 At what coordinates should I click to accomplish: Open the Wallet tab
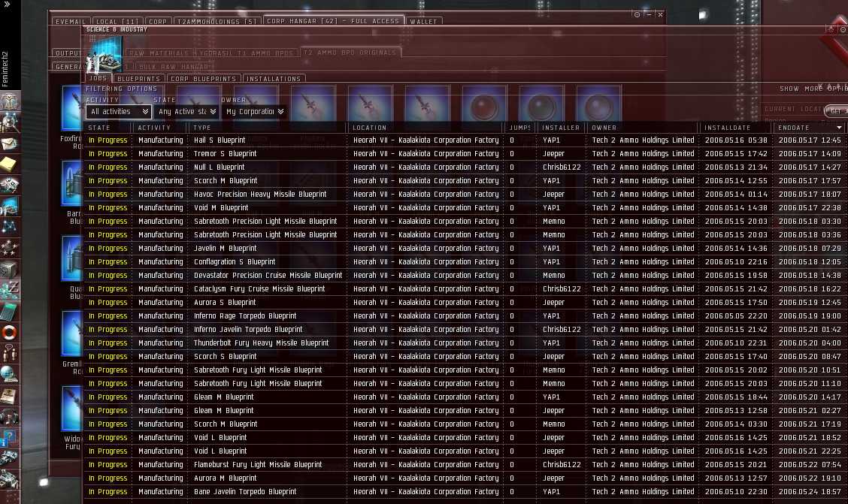coord(423,22)
